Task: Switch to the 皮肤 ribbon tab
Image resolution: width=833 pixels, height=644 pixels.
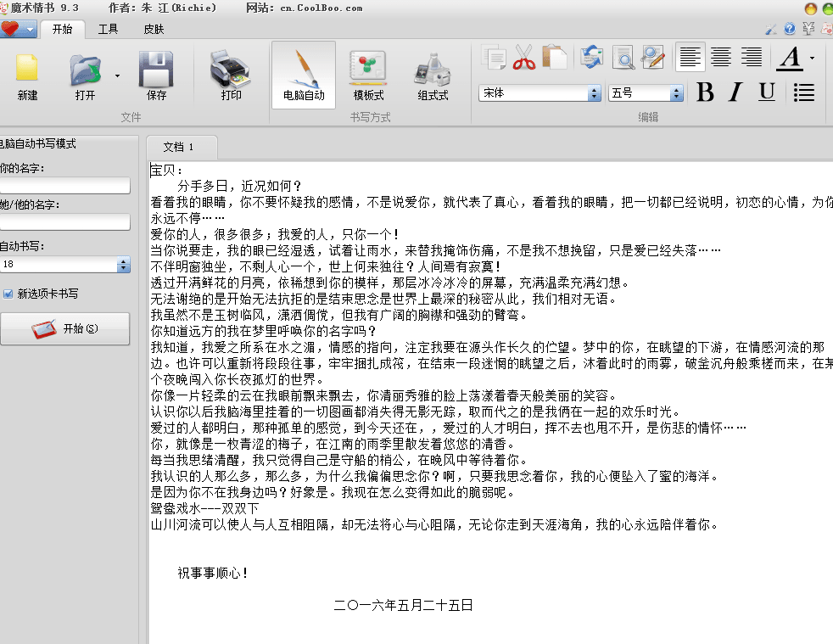Action: pyautogui.click(x=154, y=30)
